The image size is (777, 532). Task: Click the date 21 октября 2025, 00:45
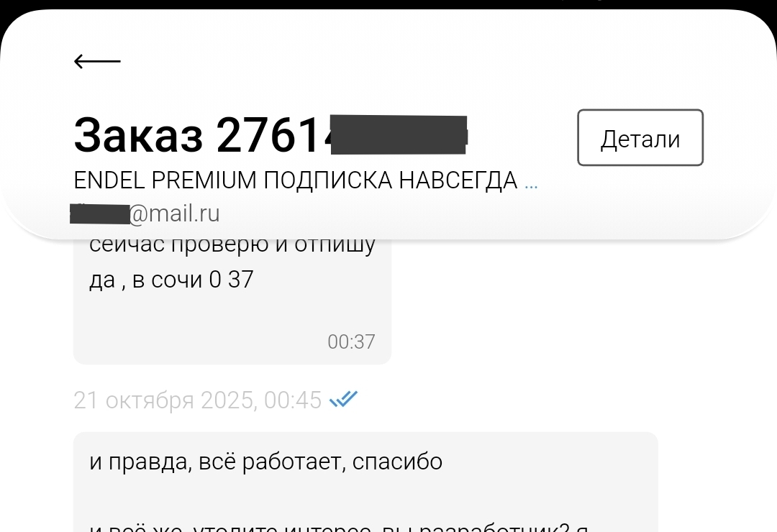click(198, 400)
